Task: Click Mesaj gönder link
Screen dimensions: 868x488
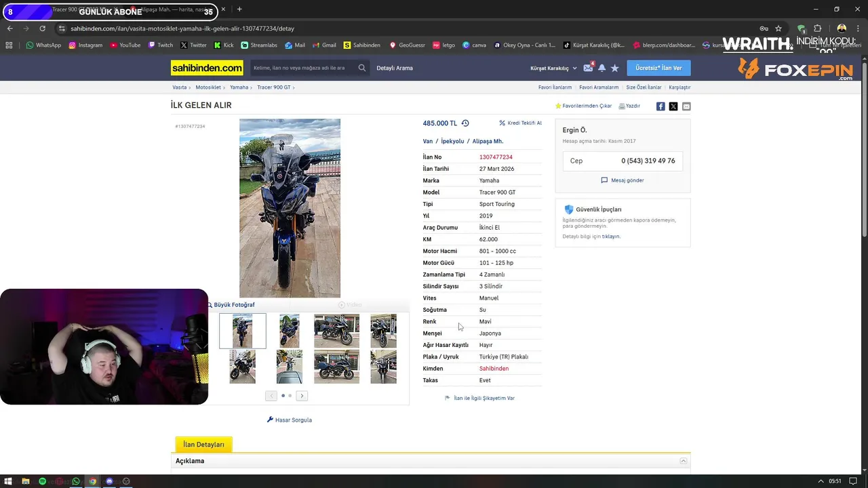Action: point(623,180)
